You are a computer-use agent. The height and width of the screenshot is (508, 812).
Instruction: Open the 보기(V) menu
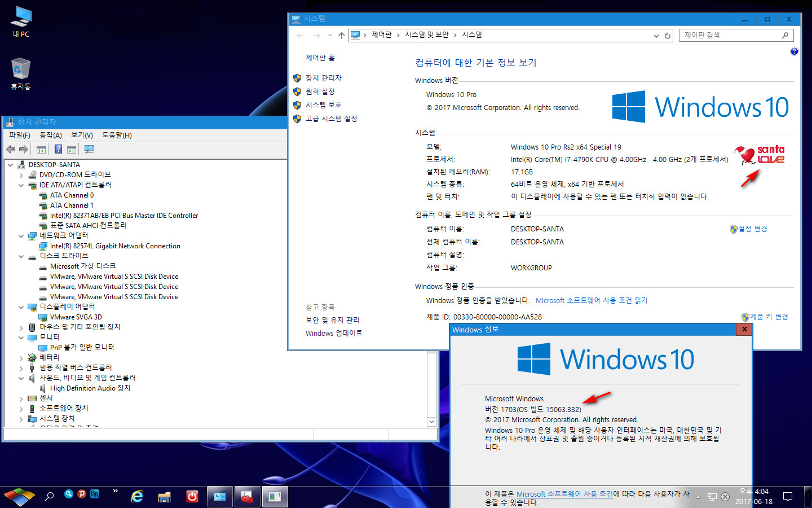click(x=82, y=135)
